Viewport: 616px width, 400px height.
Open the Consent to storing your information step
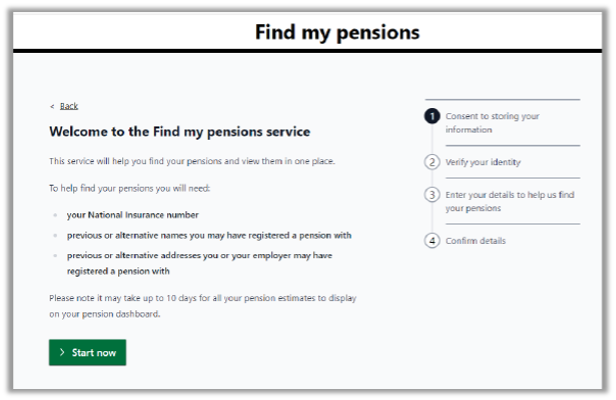492,123
